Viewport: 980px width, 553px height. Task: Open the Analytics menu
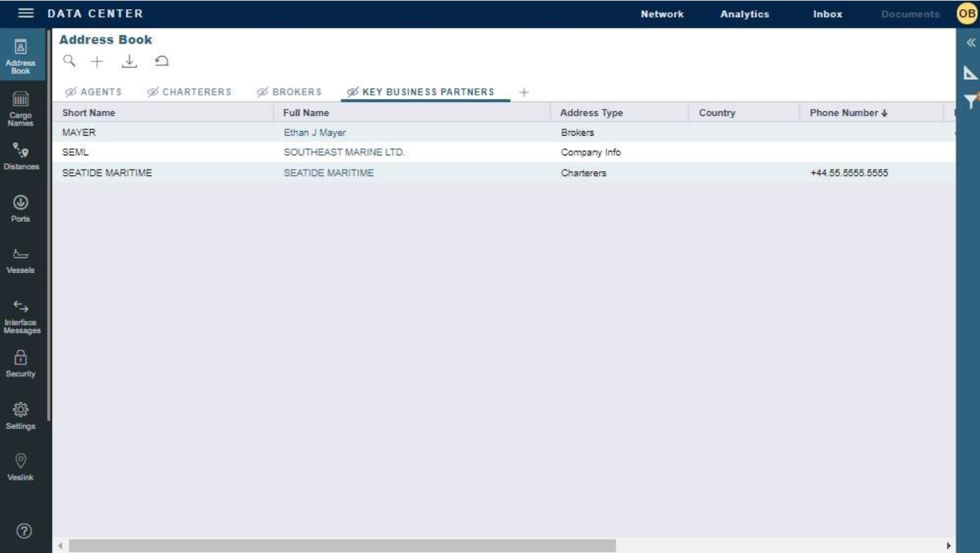(x=745, y=13)
